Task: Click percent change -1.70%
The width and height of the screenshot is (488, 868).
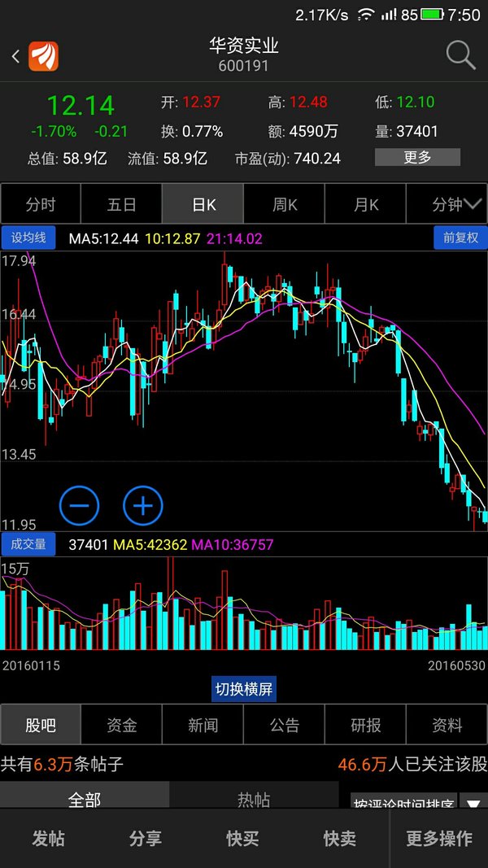Action: 54,132
